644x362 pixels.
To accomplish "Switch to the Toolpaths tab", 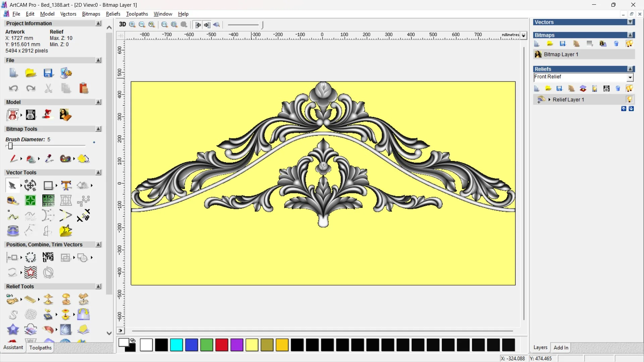I will click(40, 348).
